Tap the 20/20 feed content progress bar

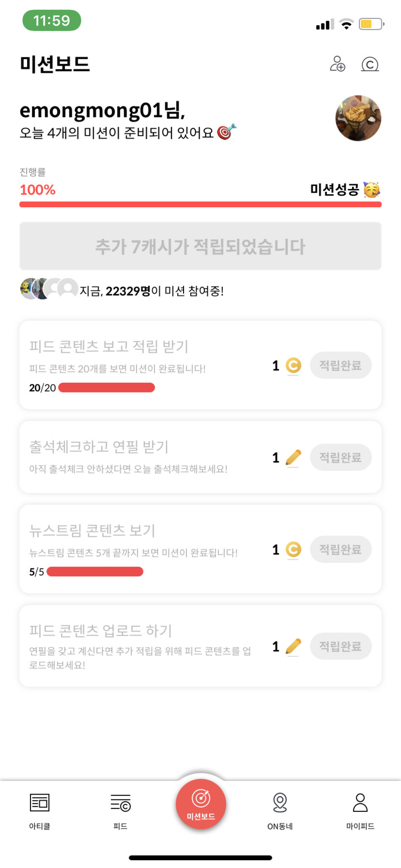pyautogui.click(x=106, y=388)
